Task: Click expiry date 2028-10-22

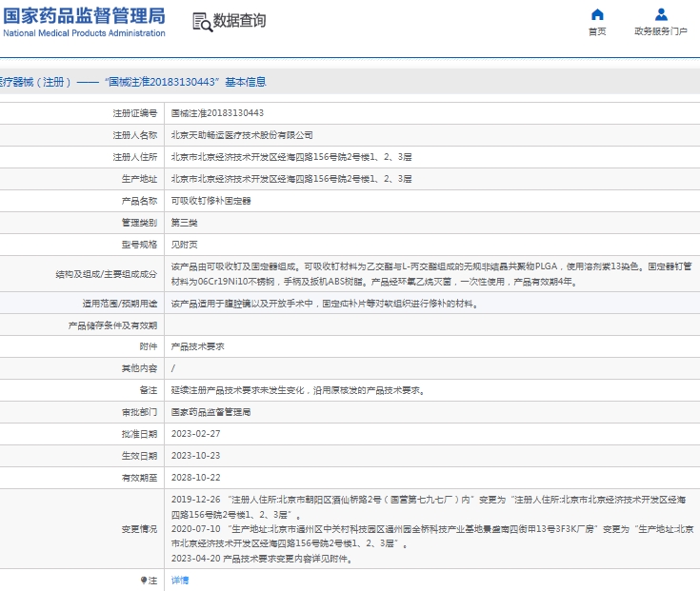Action: (196, 477)
